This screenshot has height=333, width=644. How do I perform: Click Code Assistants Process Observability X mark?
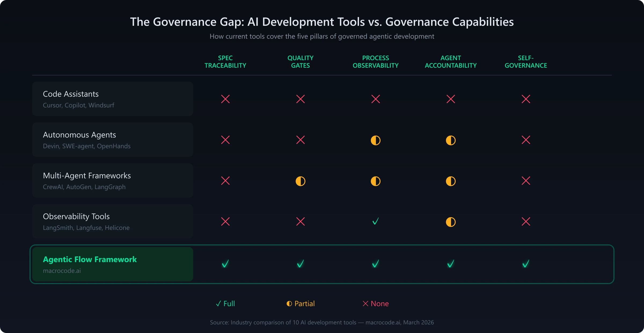tap(376, 99)
